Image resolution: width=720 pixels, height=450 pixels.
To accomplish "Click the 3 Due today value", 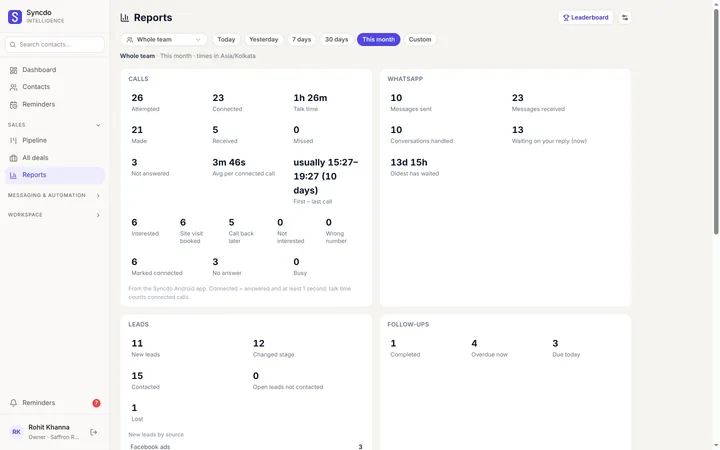I will pos(555,343).
